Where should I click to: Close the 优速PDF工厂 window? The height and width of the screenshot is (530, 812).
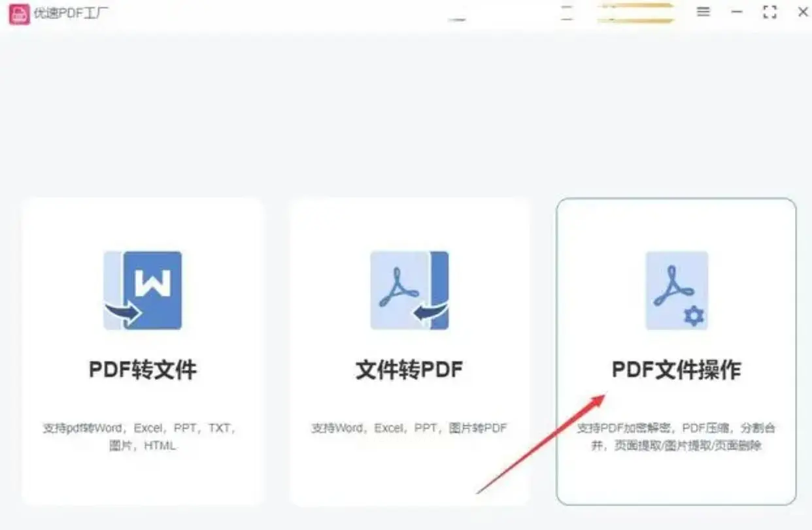[x=803, y=12]
